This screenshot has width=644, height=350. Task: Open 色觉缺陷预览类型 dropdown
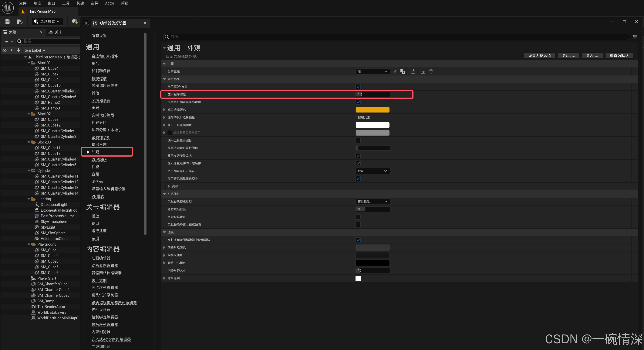click(373, 202)
